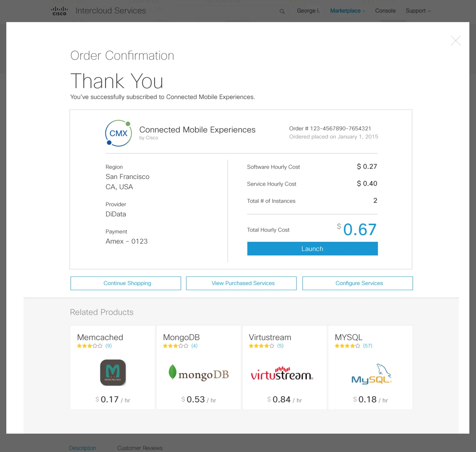The image size is (476, 452).
Task: Open MYSQL (57) reviews count
Action: click(x=368, y=346)
